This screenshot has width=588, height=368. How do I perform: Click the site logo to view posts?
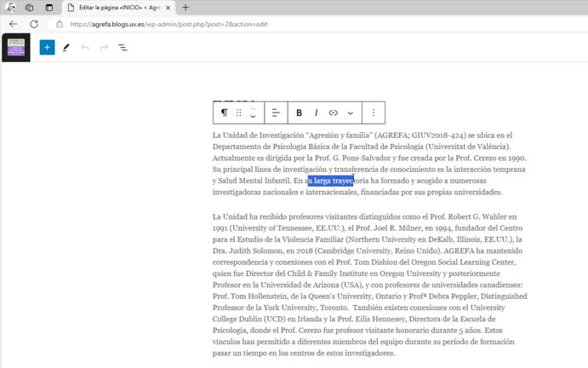pyautogui.click(x=16, y=48)
